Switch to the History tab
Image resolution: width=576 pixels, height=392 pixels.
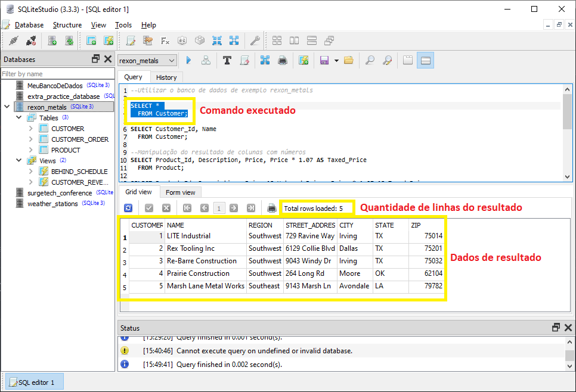point(166,77)
